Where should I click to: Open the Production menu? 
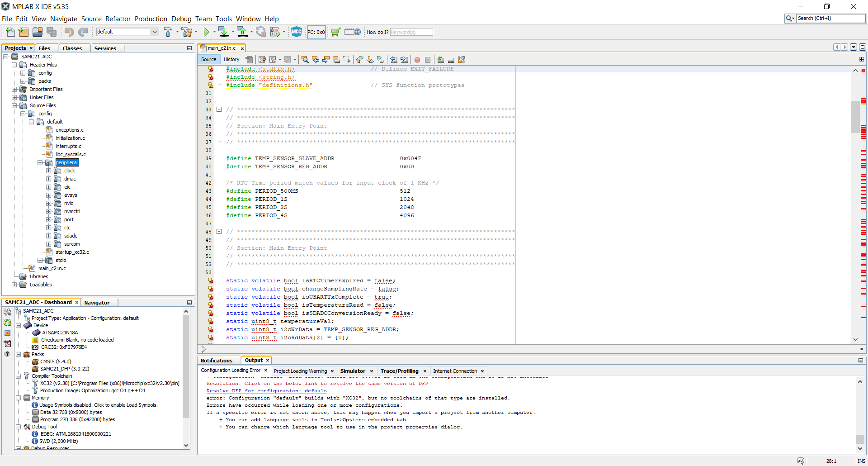[x=151, y=19]
